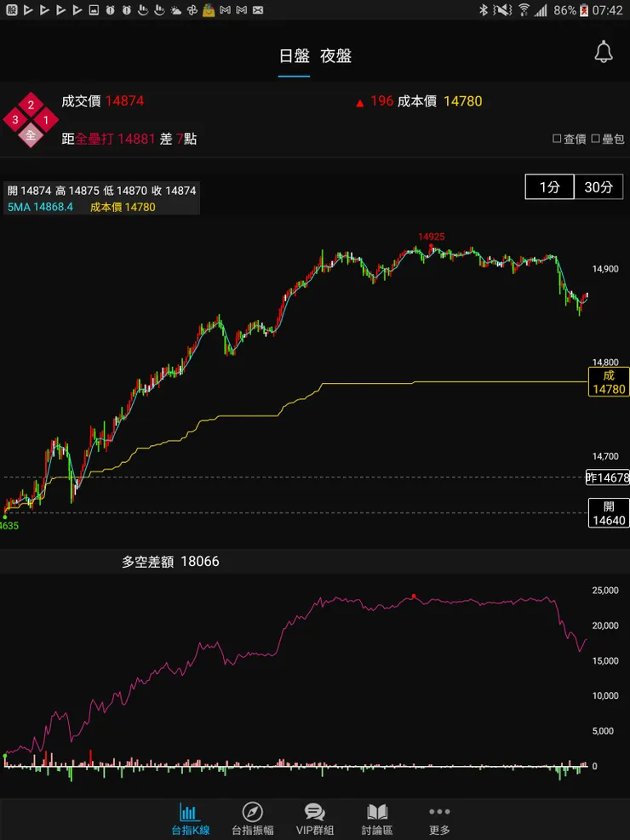Tap the 14,900 price axis label

click(605, 270)
